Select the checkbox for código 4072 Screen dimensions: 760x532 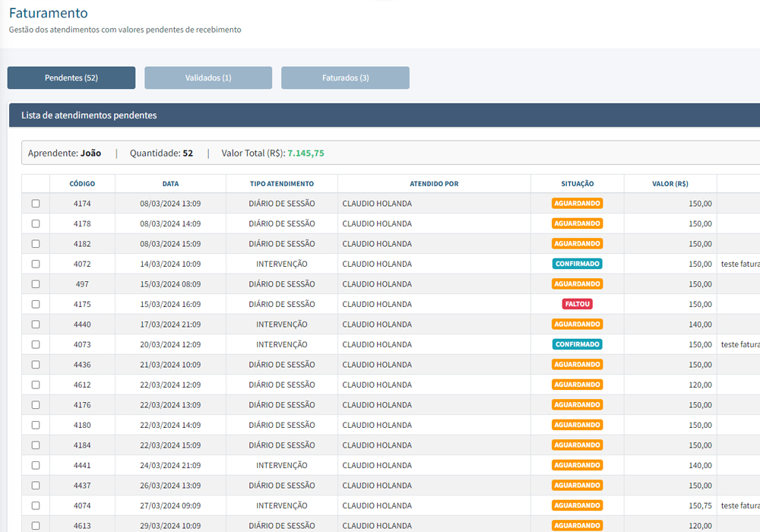pos(36,264)
